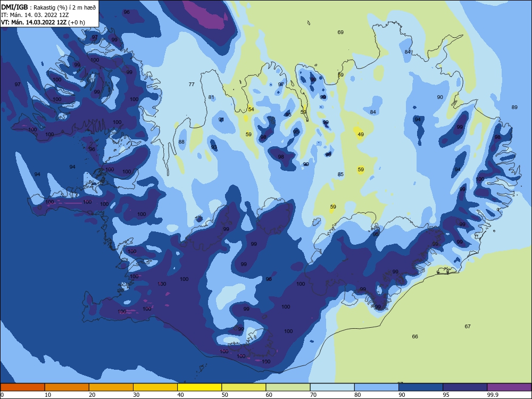
Task: Click the humidity value 66 over the ocean
Action: click(x=415, y=337)
